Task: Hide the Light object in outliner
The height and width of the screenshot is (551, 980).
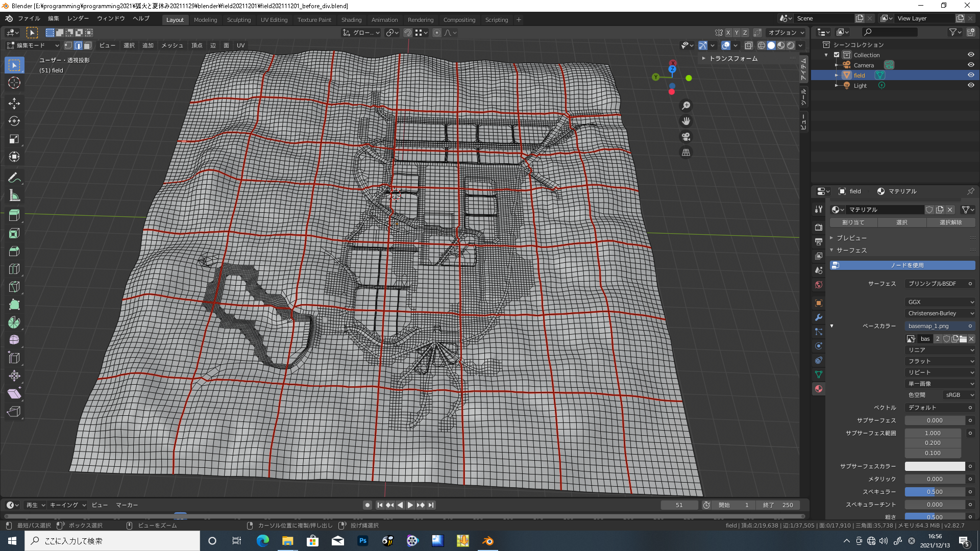Action: (x=971, y=86)
